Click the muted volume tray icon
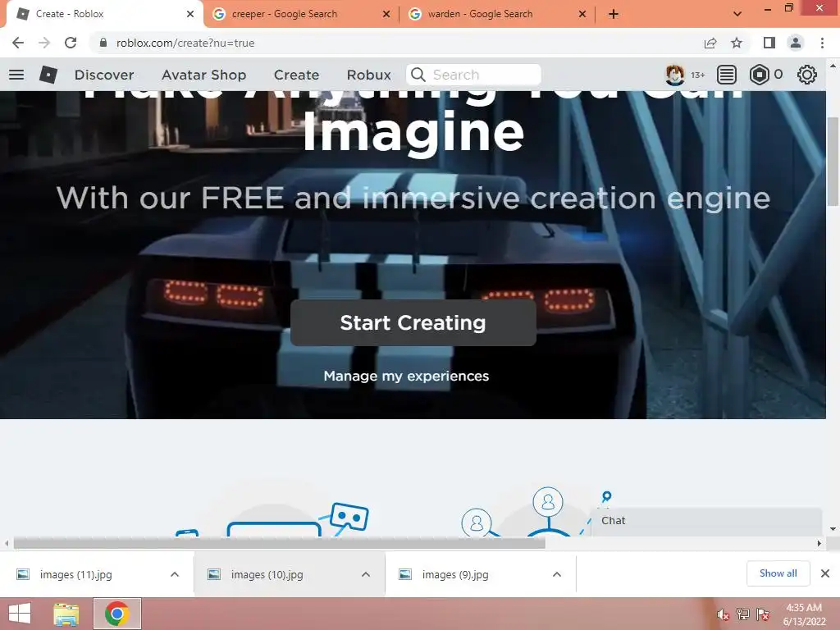This screenshot has width=840, height=630. click(x=724, y=615)
